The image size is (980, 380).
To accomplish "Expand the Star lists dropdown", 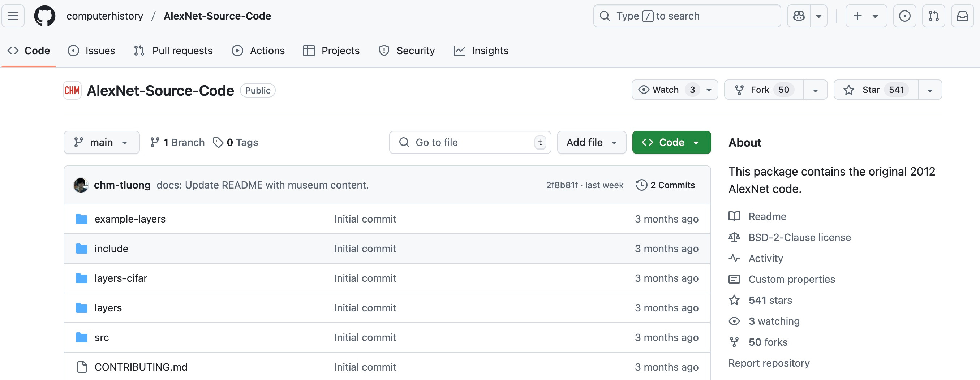I will (x=930, y=90).
